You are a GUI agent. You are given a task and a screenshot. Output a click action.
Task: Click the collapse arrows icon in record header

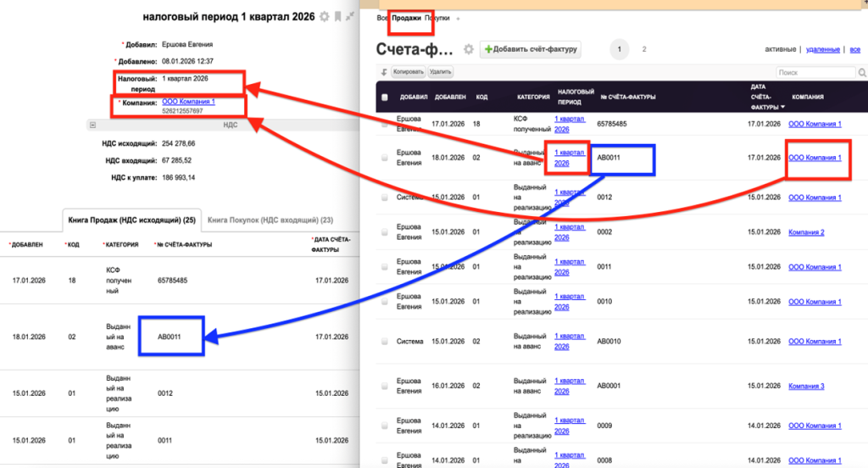[x=350, y=16]
